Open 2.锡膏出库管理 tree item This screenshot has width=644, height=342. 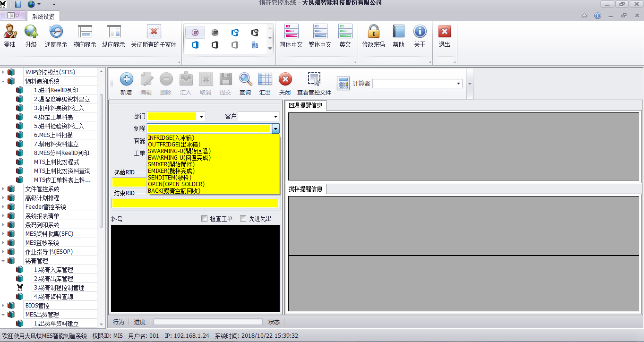pos(53,279)
